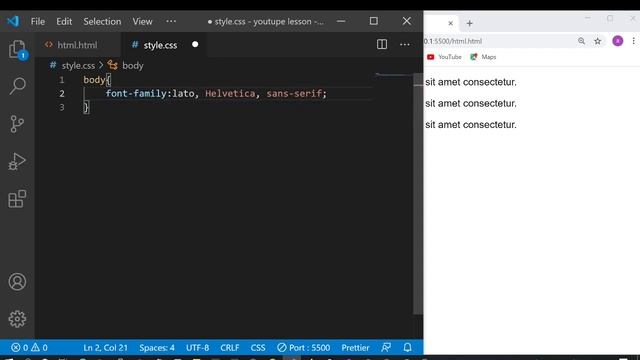Open the Explorer view in activity bar

[x=17, y=49]
